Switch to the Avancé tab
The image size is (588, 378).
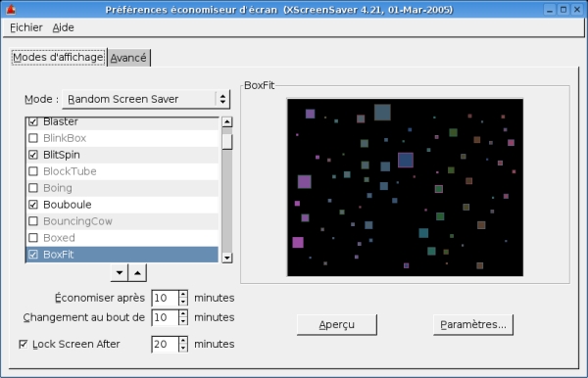point(128,58)
